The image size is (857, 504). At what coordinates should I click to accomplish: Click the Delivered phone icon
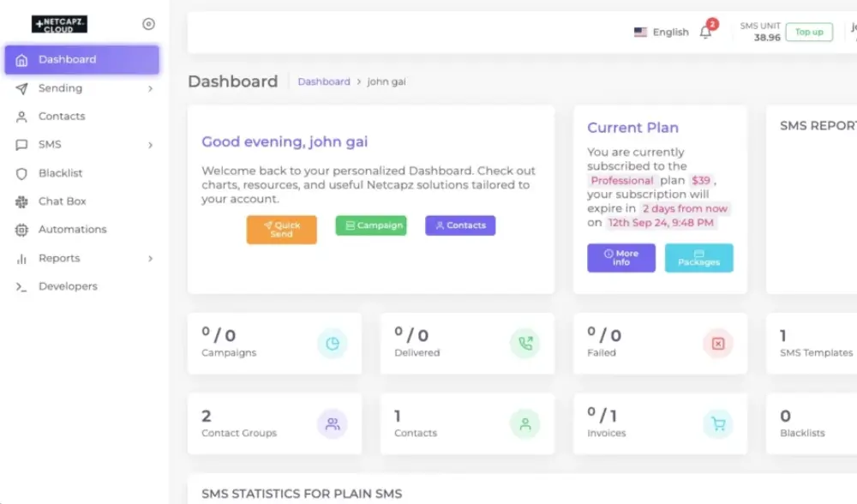(x=525, y=344)
